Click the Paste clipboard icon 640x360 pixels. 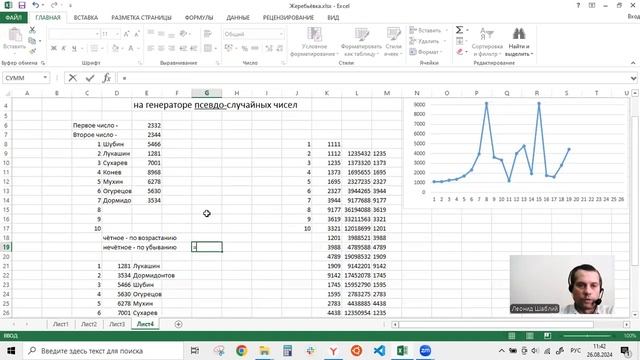tap(15, 35)
